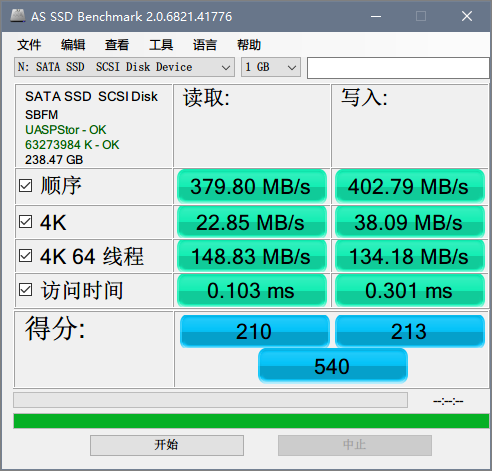Click the green progress bar

click(x=251, y=421)
